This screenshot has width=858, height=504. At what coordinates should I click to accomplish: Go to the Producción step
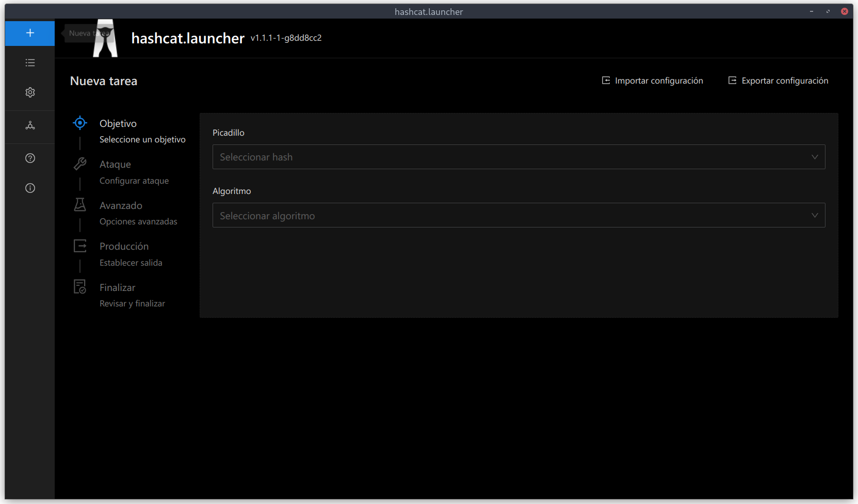pos(124,246)
